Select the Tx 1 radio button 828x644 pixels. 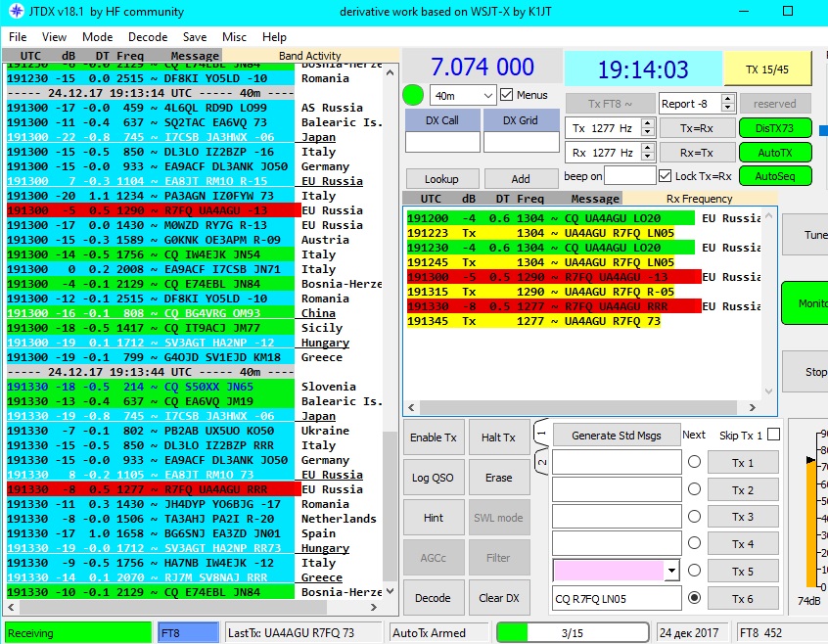694,462
